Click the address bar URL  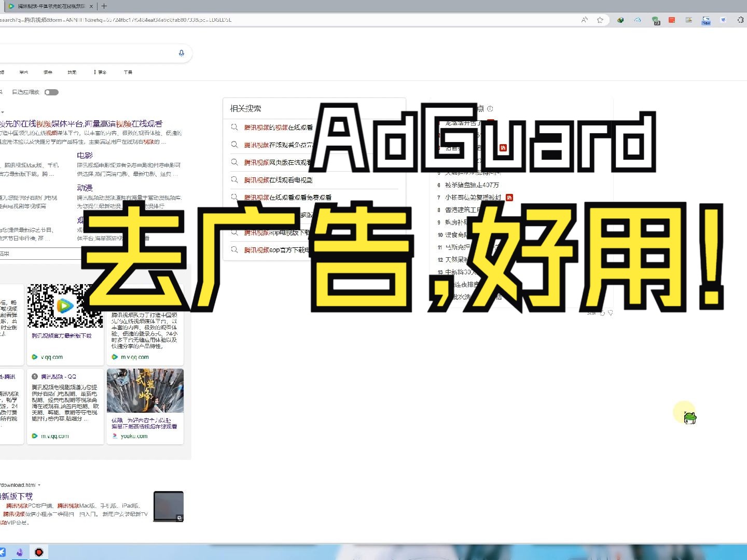tap(116, 20)
